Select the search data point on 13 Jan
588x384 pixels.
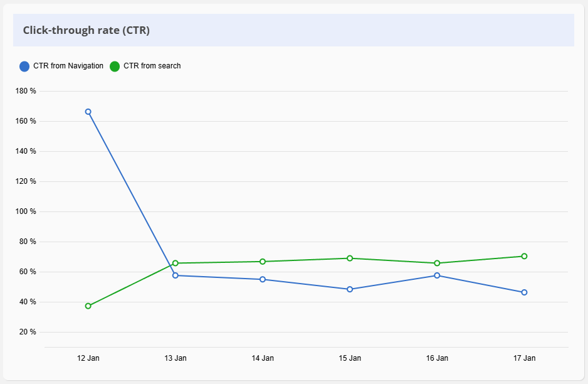pos(176,263)
